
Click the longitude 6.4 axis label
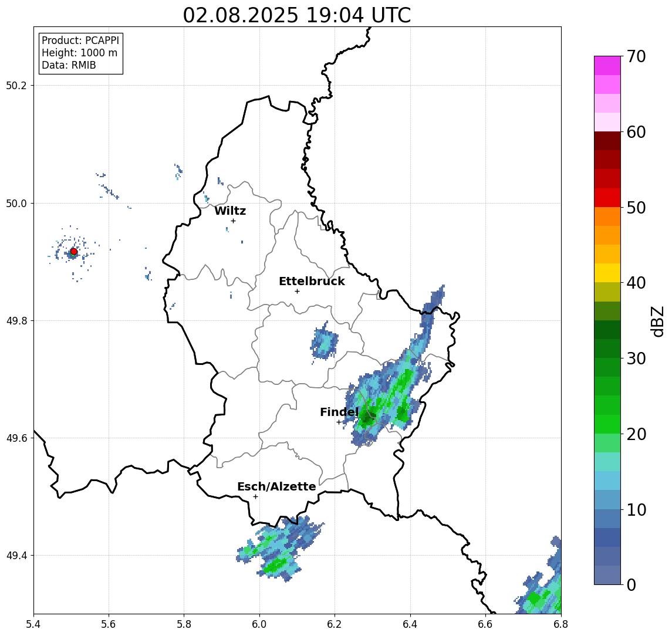tap(410, 624)
